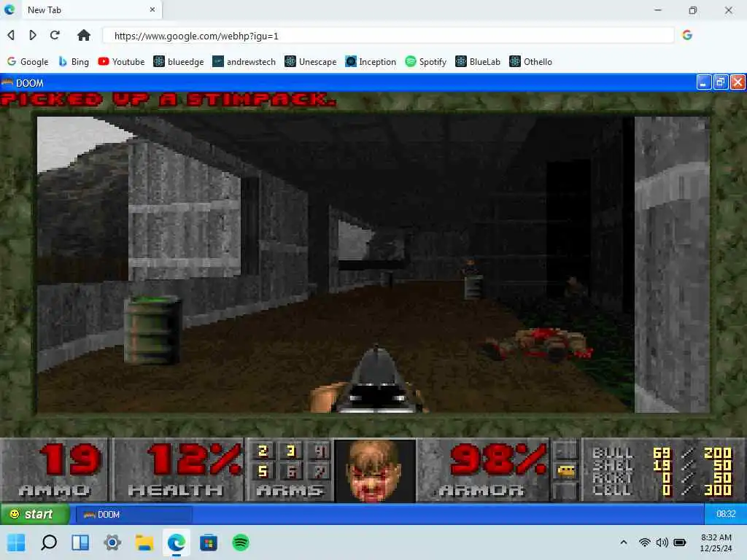Open the Spotify bookmark
The width and height of the screenshot is (747, 560).
(x=426, y=62)
